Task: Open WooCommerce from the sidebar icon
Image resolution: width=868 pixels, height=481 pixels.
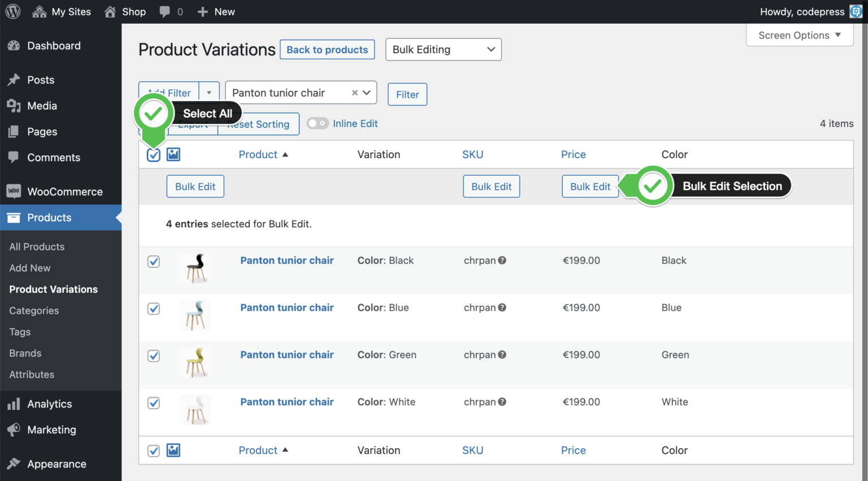Action: (13, 191)
